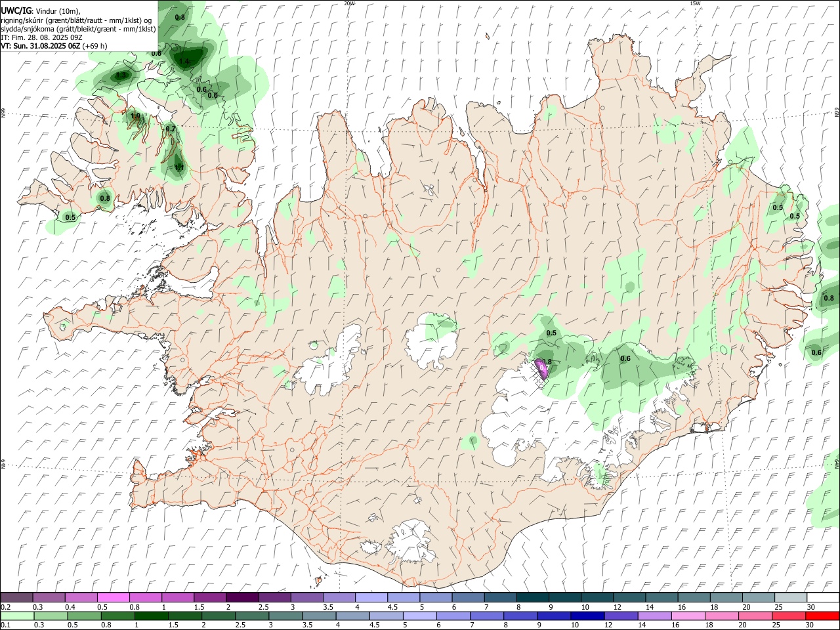Click the 20W longitude label
Image resolution: width=840 pixels, height=630 pixels.
tap(349, 3)
